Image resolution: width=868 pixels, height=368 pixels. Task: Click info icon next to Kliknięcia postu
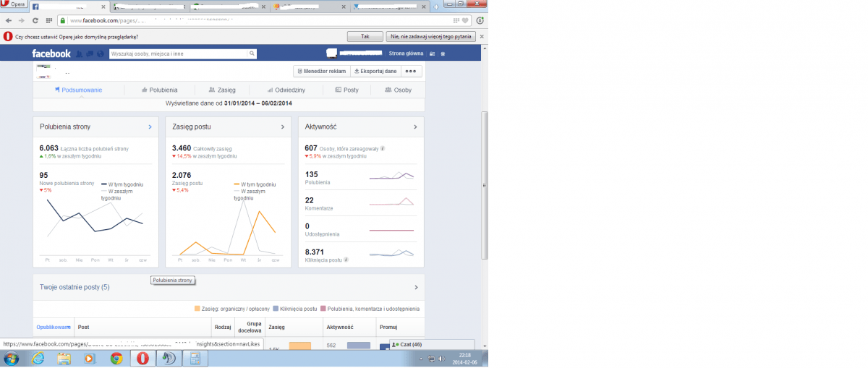[346, 260]
